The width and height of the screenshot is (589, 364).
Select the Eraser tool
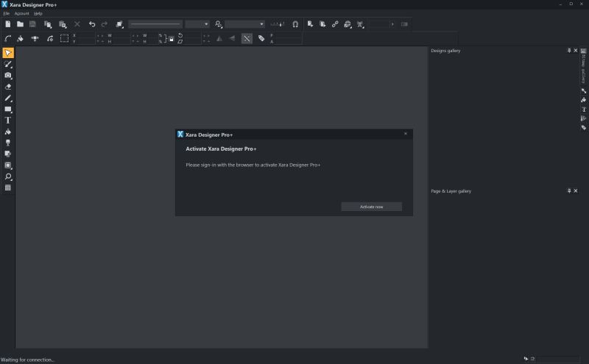[x=8, y=87]
